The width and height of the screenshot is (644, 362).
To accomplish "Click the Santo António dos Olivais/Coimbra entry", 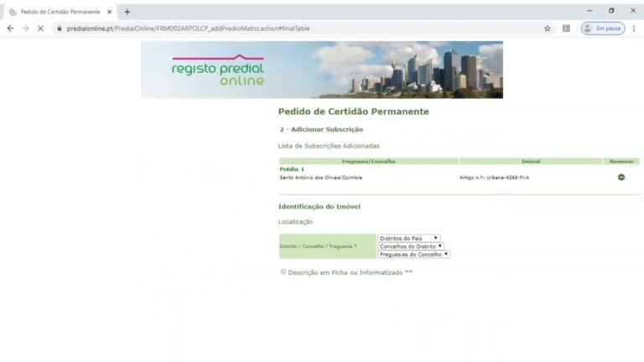I will [x=321, y=178].
